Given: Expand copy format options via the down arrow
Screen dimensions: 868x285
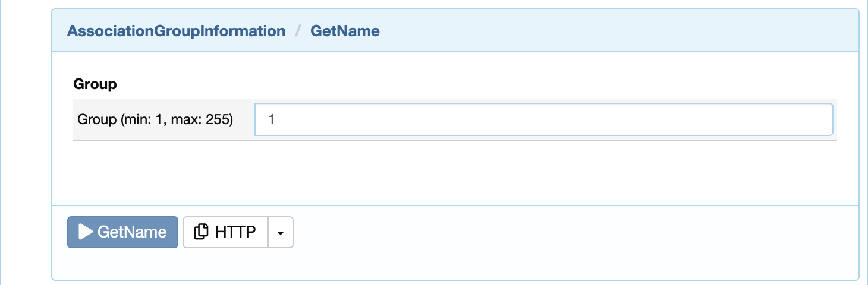Looking at the screenshot, I should pyautogui.click(x=281, y=232).
